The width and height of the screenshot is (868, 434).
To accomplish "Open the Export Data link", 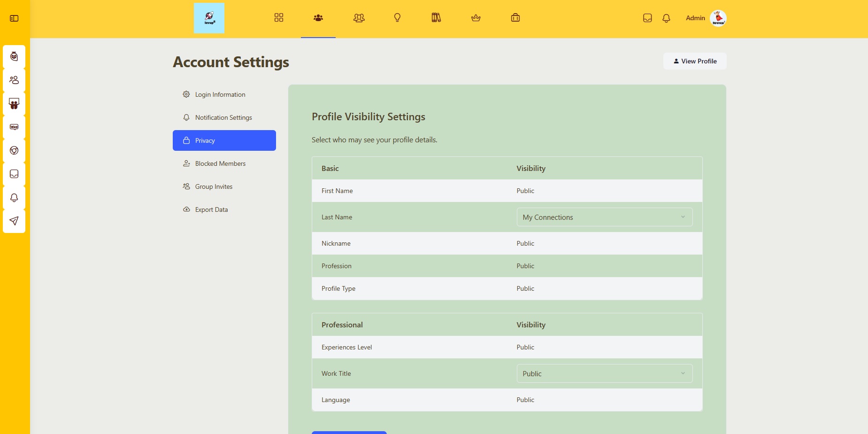I will (211, 209).
